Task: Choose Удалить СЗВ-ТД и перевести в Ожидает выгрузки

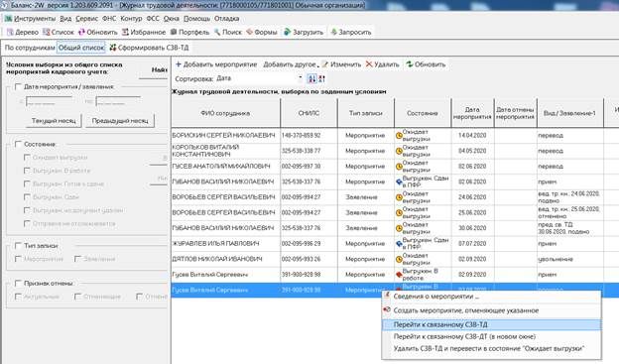Action: (491, 348)
